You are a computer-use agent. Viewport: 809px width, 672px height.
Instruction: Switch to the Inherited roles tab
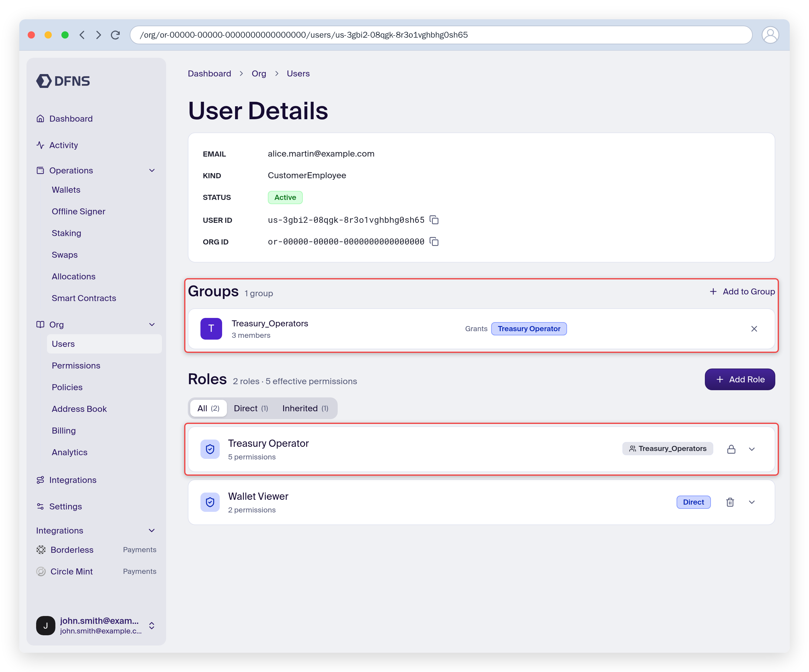tap(305, 409)
